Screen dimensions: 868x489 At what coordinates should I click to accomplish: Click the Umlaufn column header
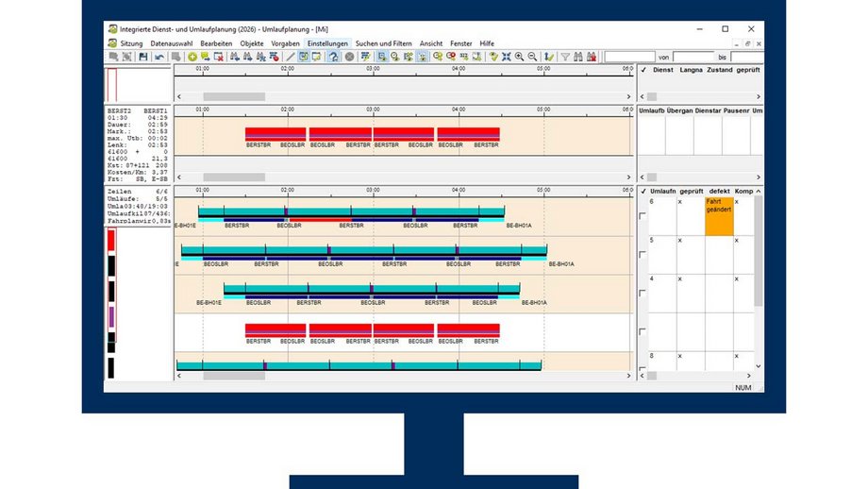pyautogui.click(x=662, y=191)
